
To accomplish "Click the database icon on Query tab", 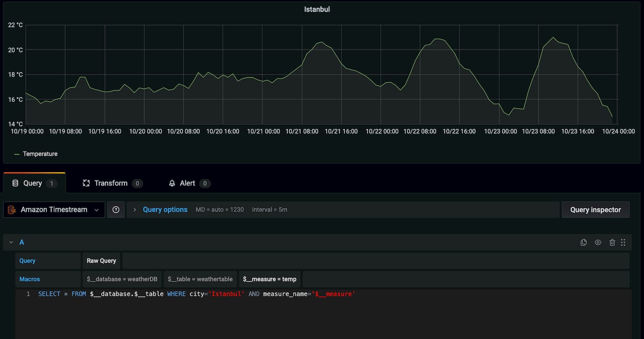I will (15, 183).
